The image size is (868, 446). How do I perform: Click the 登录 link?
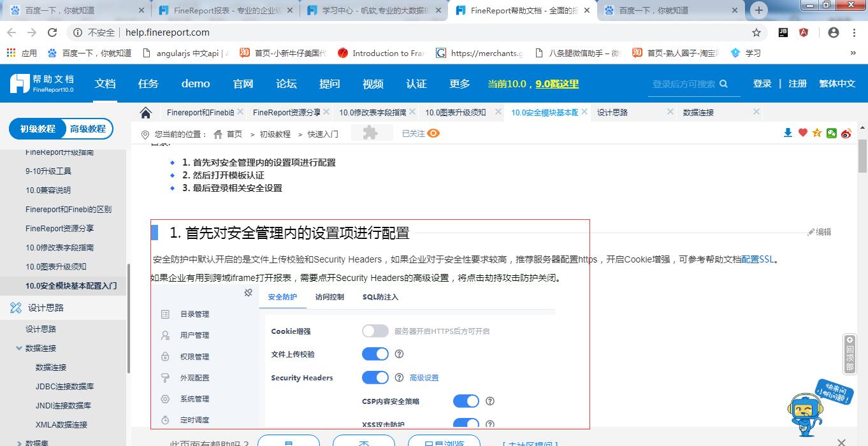[762, 83]
